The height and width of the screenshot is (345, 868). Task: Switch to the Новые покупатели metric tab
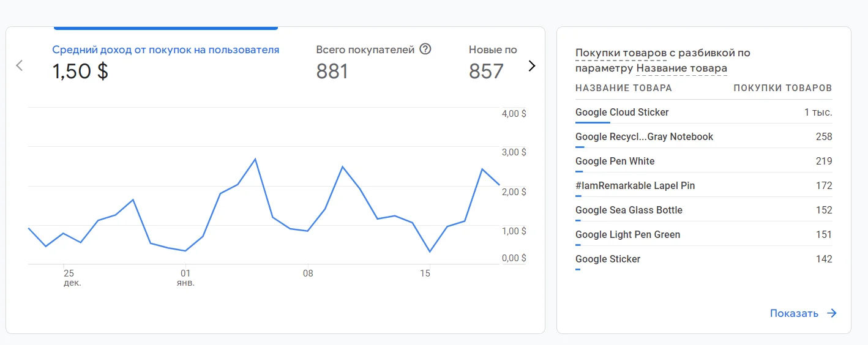(493, 62)
